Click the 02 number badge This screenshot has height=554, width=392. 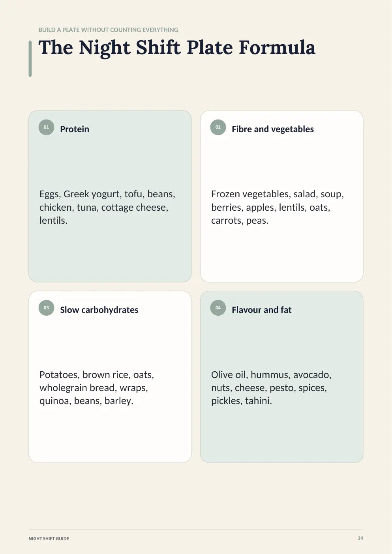[218, 127]
